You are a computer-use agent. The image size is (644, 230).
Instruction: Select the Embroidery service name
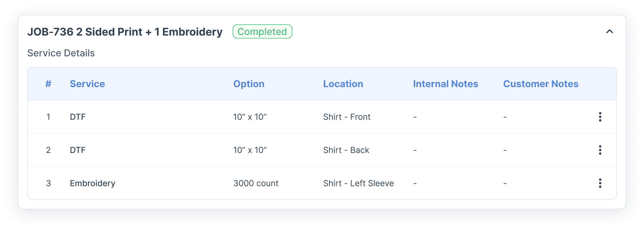(93, 183)
